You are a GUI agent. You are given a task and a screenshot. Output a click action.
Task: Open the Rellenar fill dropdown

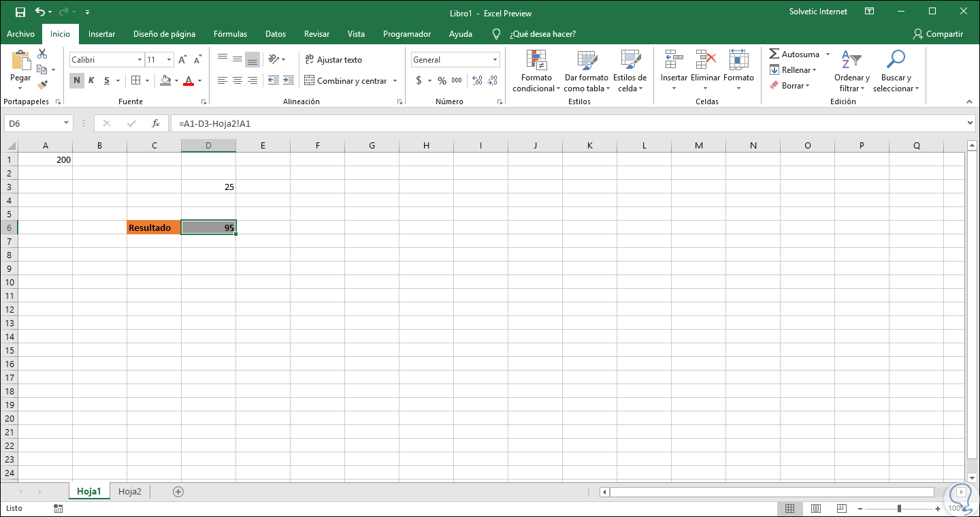point(793,70)
